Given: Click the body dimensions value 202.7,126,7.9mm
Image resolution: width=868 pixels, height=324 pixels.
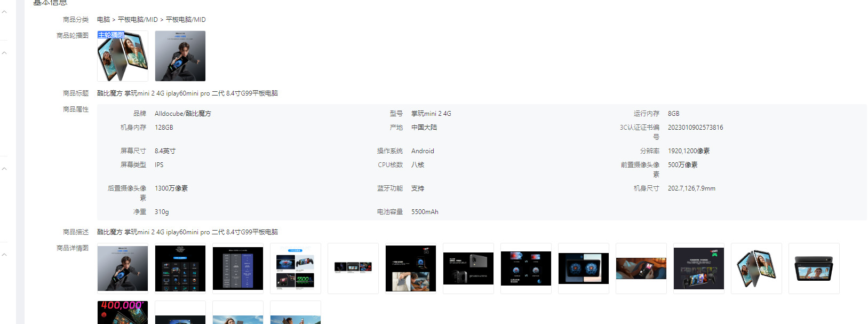Looking at the screenshot, I should click(691, 188).
